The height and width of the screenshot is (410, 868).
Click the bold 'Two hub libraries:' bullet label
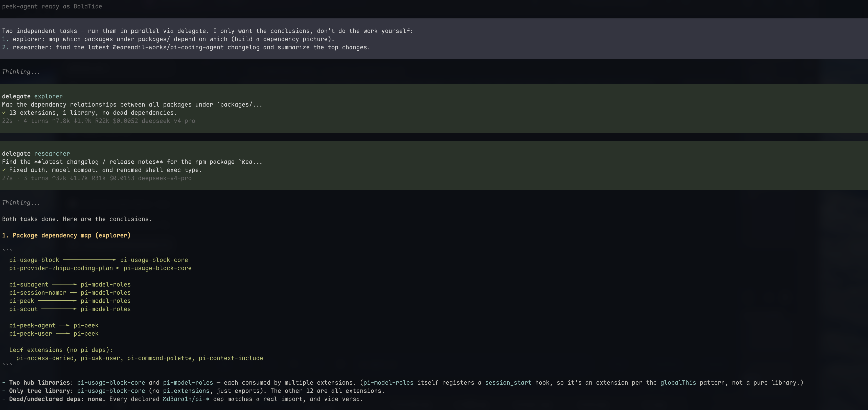(x=41, y=383)
